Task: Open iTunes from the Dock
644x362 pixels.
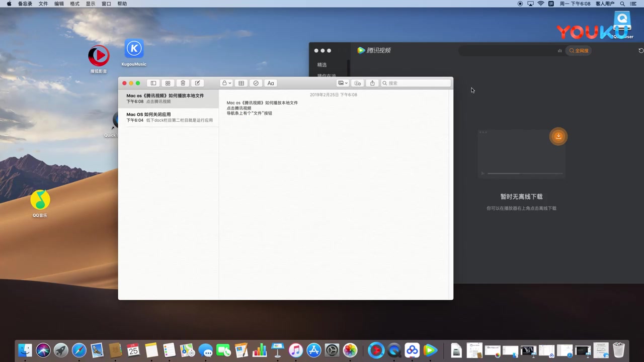Action: point(296,350)
